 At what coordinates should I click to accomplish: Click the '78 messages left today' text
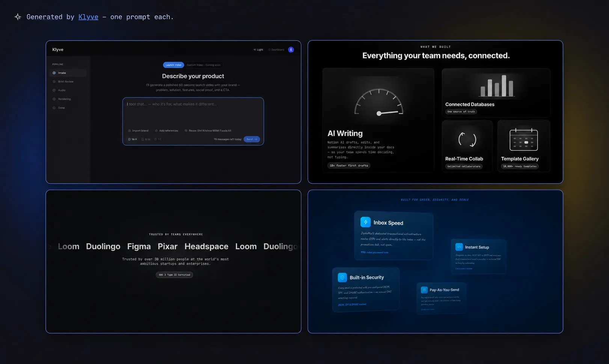pyautogui.click(x=228, y=139)
